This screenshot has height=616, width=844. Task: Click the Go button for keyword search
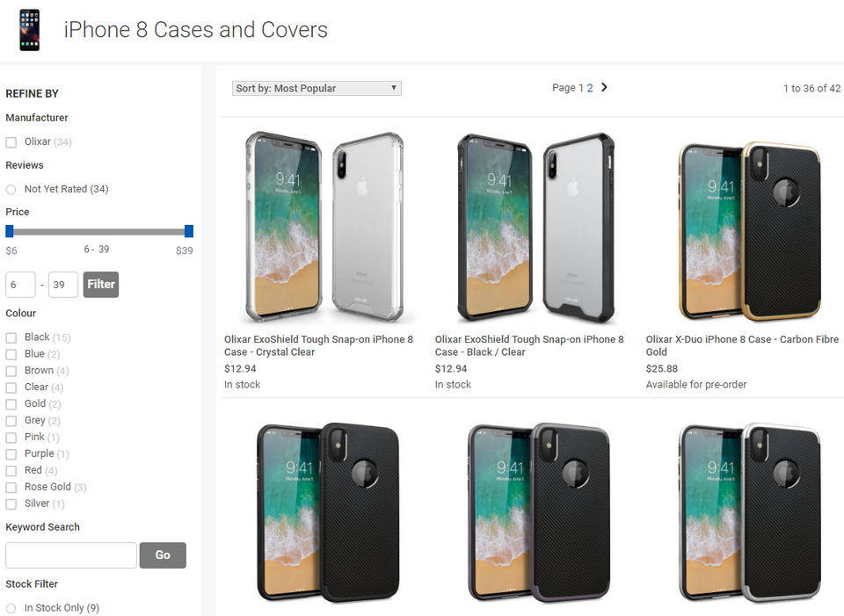163,554
